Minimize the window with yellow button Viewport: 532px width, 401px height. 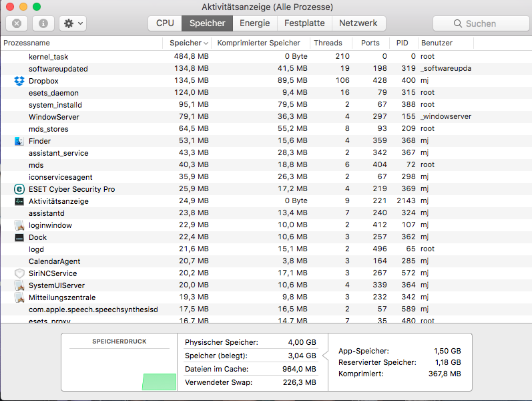[23, 7]
